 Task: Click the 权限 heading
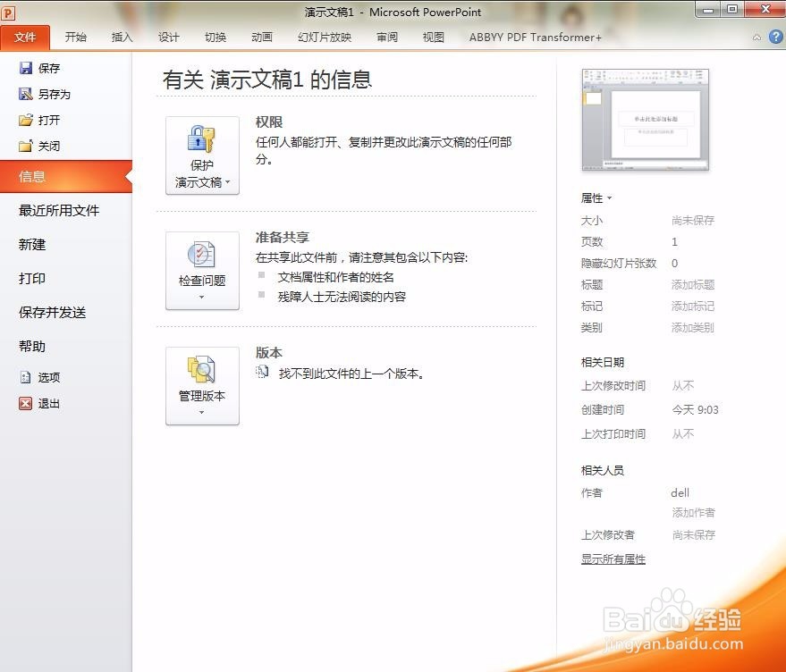coord(269,122)
